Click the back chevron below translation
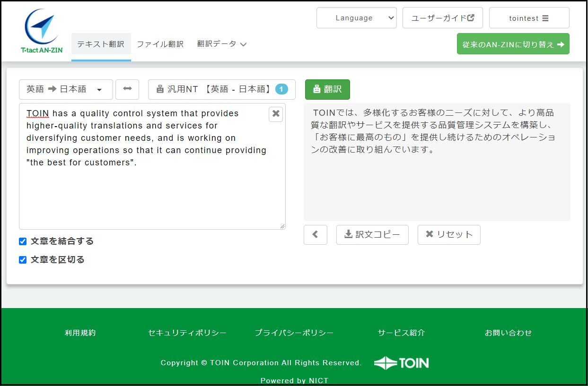Image resolution: width=588 pixels, height=386 pixels. (x=316, y=234)
